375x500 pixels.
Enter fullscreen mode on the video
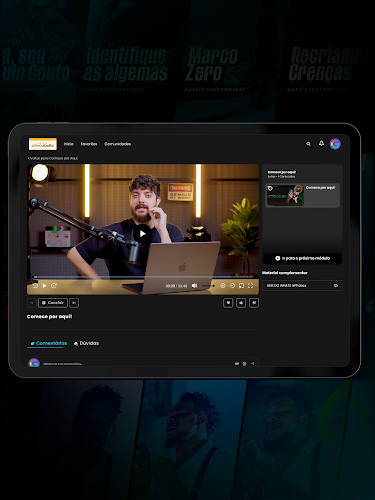pos(251,286)
